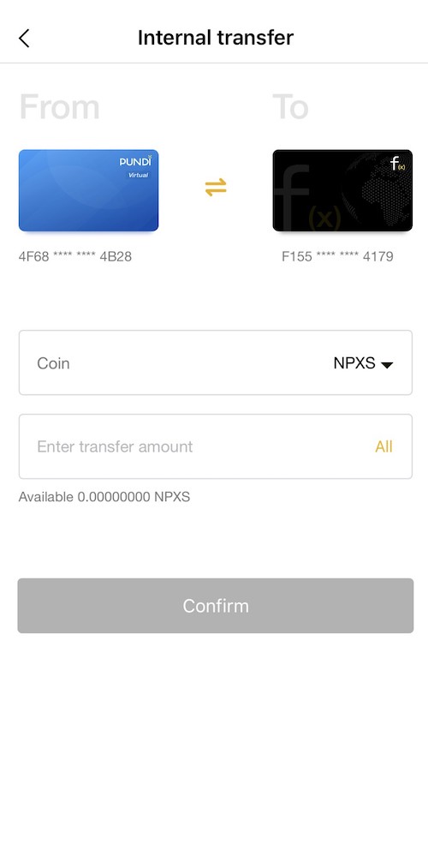The image size is (428, 868).
Task: Focus the Enter transfer amount field
Action: pyautogui.click(x=216, y=446)
